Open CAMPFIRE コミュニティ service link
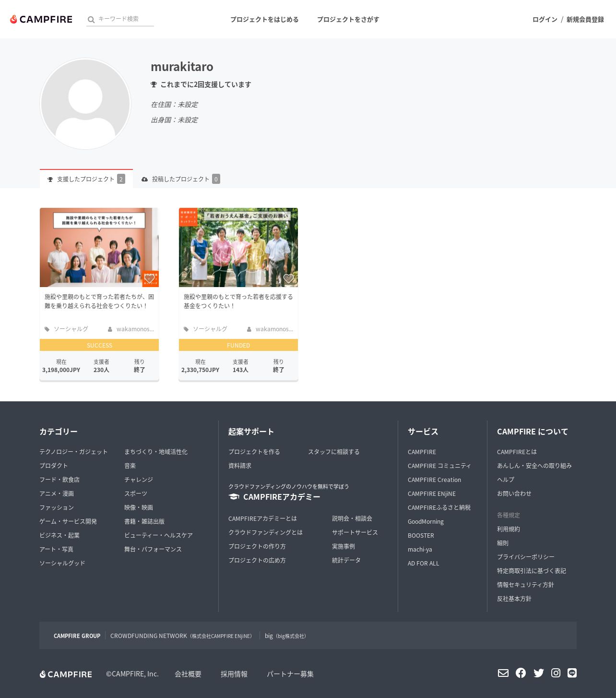Screen dimensions: 616x698 point(439,466)
